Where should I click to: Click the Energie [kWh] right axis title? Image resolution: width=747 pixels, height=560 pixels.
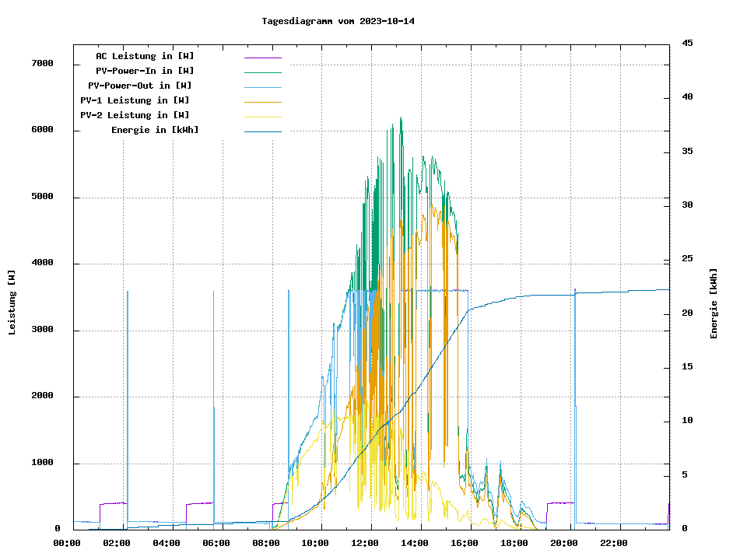[x=714, y=303]
